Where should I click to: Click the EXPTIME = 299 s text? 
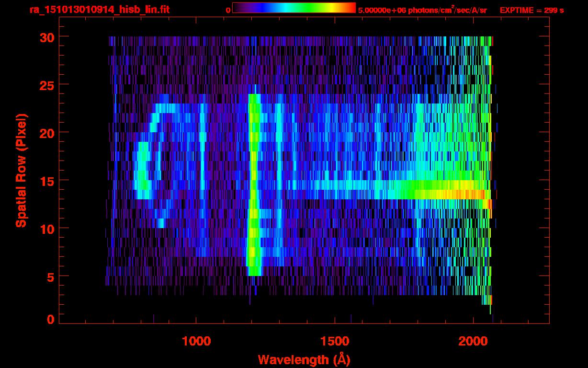click(x=531, y=10)
